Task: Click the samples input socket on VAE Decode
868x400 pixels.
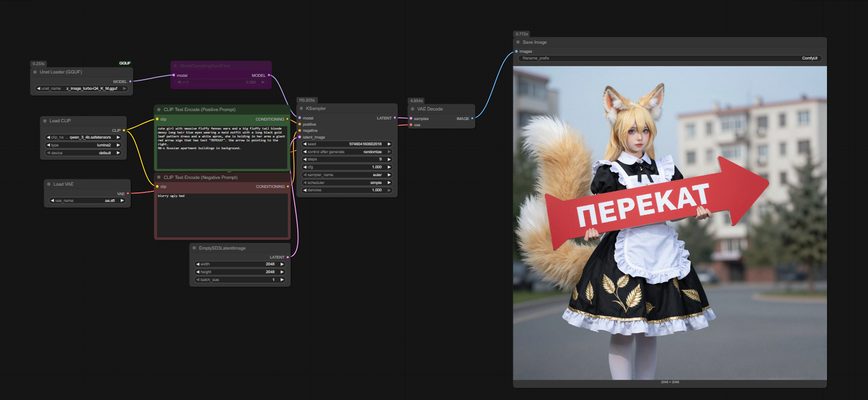Action: (x=411, y=118)
